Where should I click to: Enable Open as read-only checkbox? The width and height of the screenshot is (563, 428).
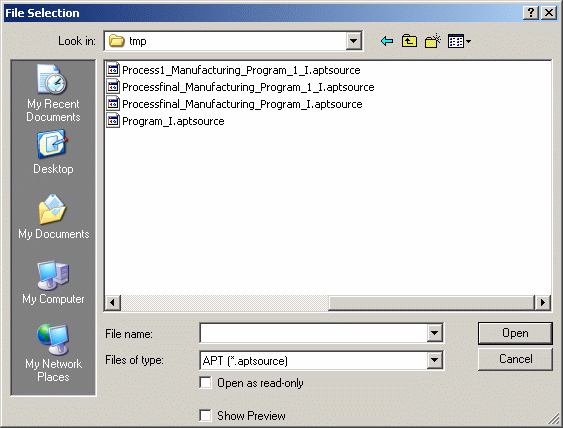point(205,383)
